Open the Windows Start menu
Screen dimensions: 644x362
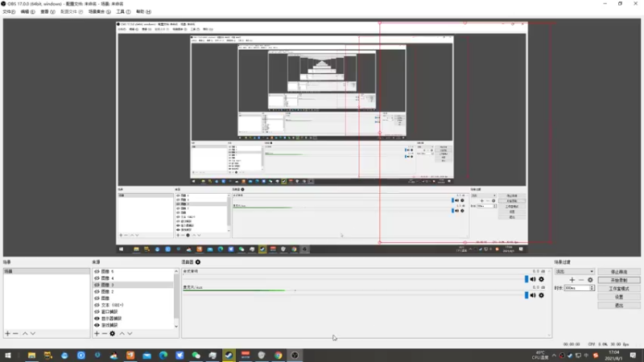(8, 356)
